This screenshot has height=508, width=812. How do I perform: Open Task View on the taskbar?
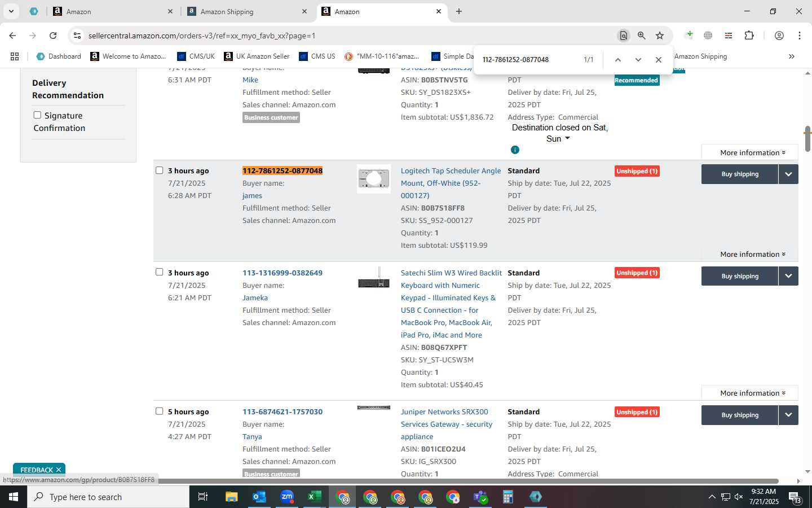(x=203, y=497)
